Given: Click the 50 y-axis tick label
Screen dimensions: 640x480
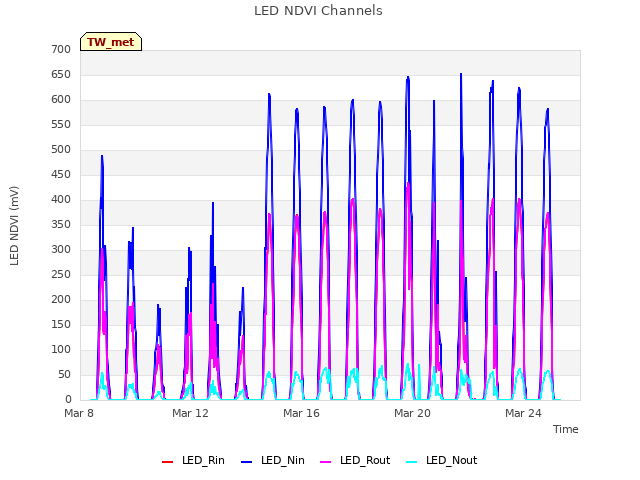Looking at the screenshot, I should 64,375.
